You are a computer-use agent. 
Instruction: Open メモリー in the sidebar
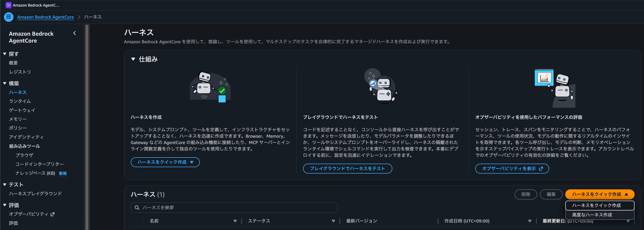click(x=18, y=119)
